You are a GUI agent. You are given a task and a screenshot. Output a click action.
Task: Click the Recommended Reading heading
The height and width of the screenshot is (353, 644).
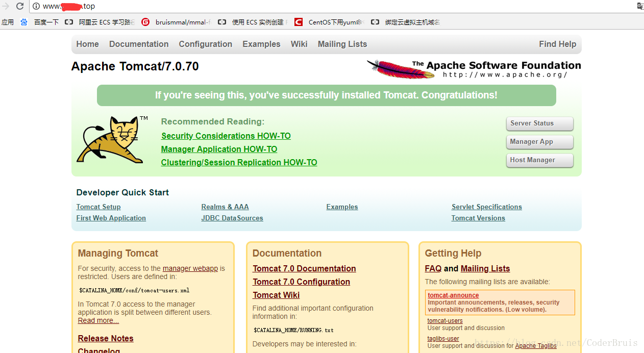213,121
